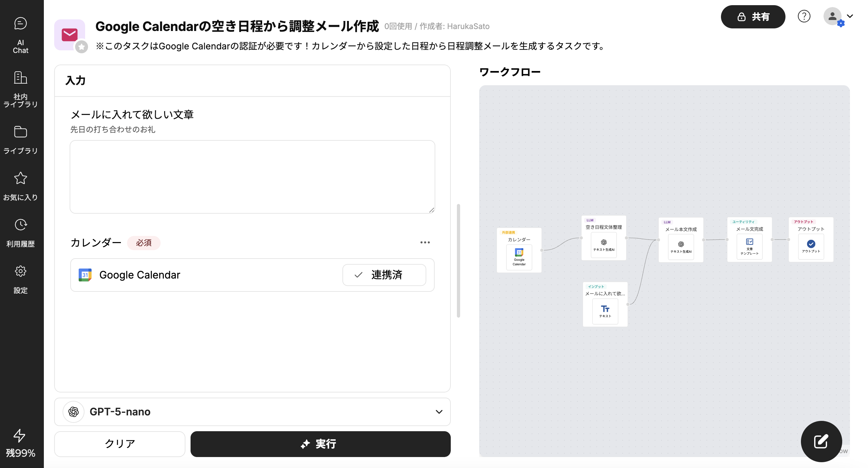Select the メール文完成 template node
Viewport: 868px width, 468px height.
click(x=749, y=240)
